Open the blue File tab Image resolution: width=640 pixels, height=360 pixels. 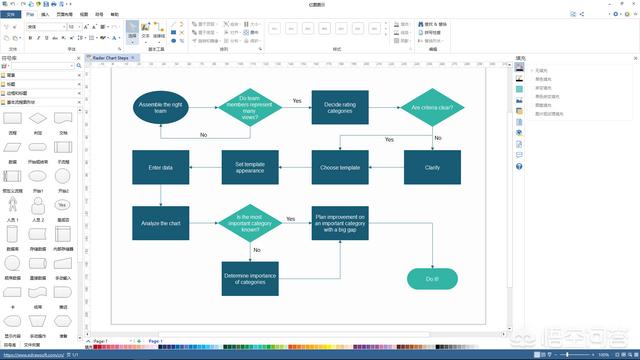click(11, 14)
